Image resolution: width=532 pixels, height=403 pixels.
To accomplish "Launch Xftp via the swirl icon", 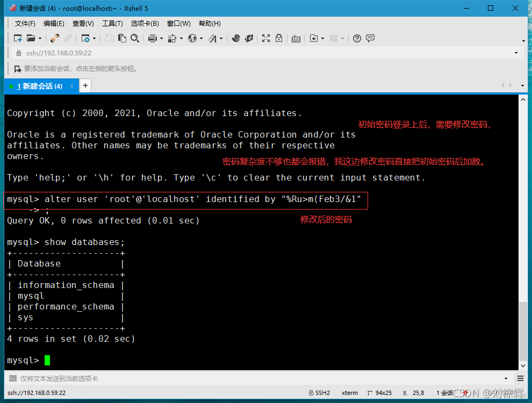I will pyautogui.click(x=236, y=38).
